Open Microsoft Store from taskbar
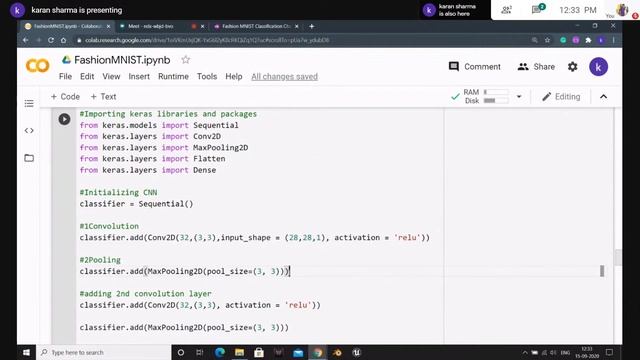640x360 pixels. 259,352
